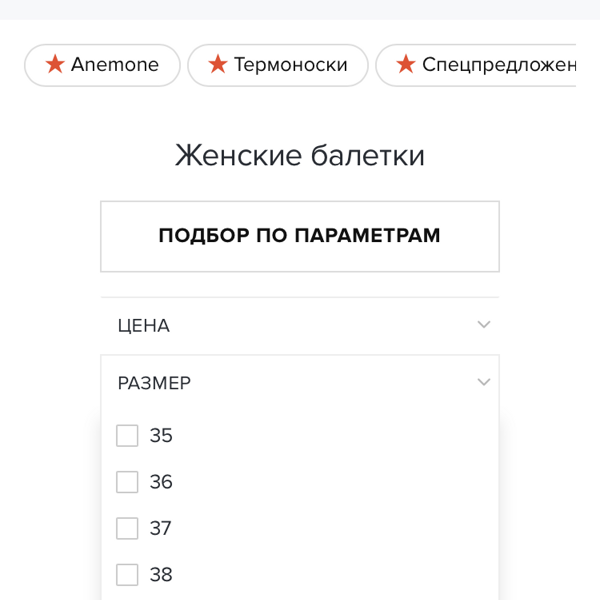Screen dimensions: 600x600
Task: Click the 35 size label text
Action: [161, 435]
